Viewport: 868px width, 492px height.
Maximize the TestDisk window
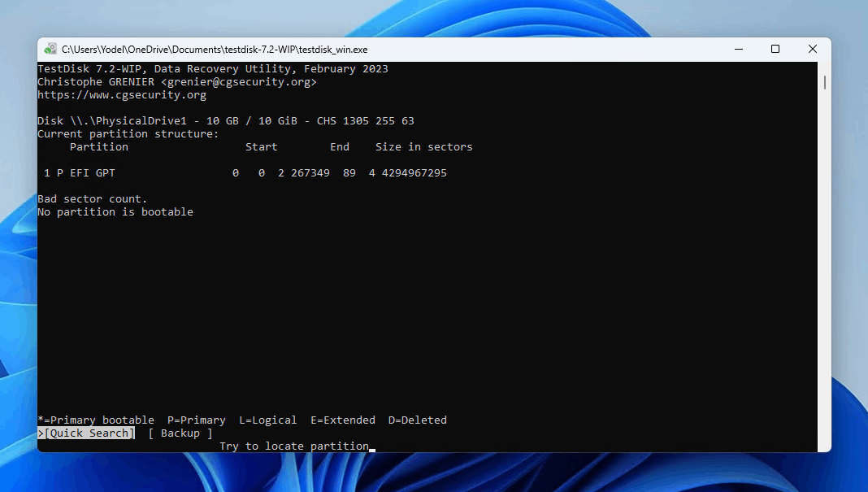click(775, 50)
